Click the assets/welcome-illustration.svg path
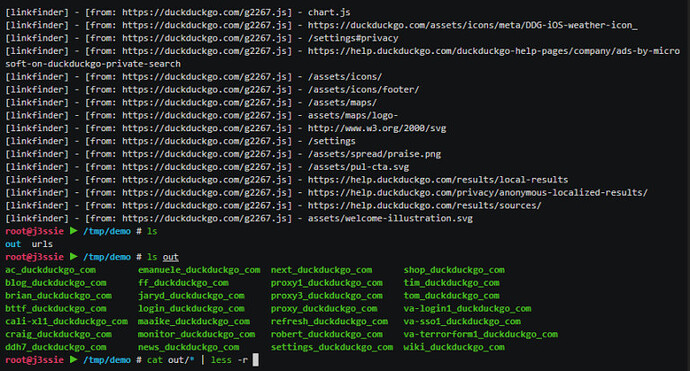The height and width of the screenshot is (371, 690). point(390,218)
